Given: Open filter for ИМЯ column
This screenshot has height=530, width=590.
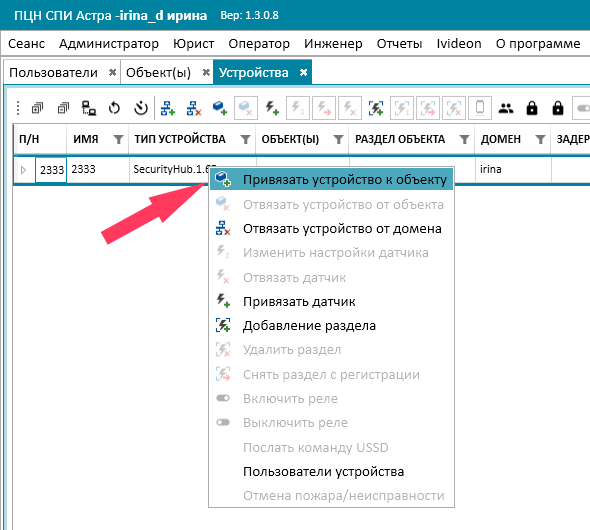Looking at the screenshot, I should [x=118, y=140].
